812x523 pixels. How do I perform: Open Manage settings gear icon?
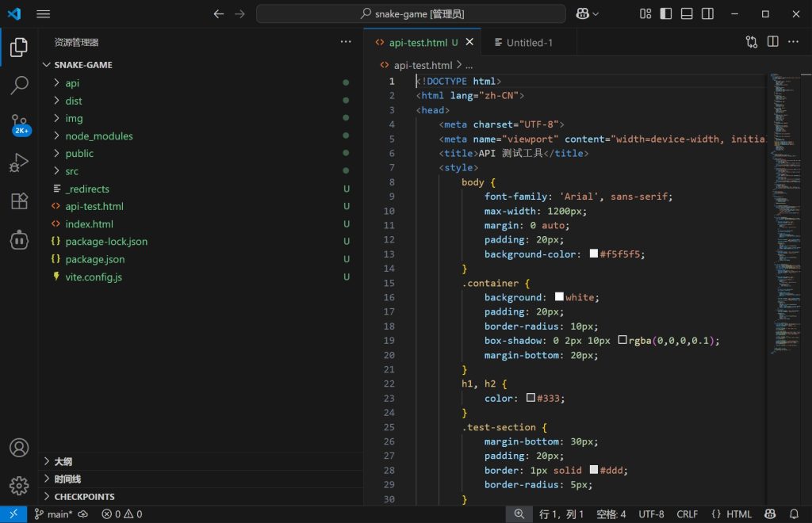(19, 485)
